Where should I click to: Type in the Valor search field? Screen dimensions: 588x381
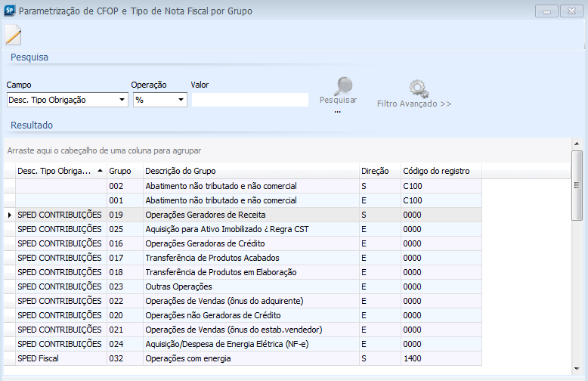point(249,100)
